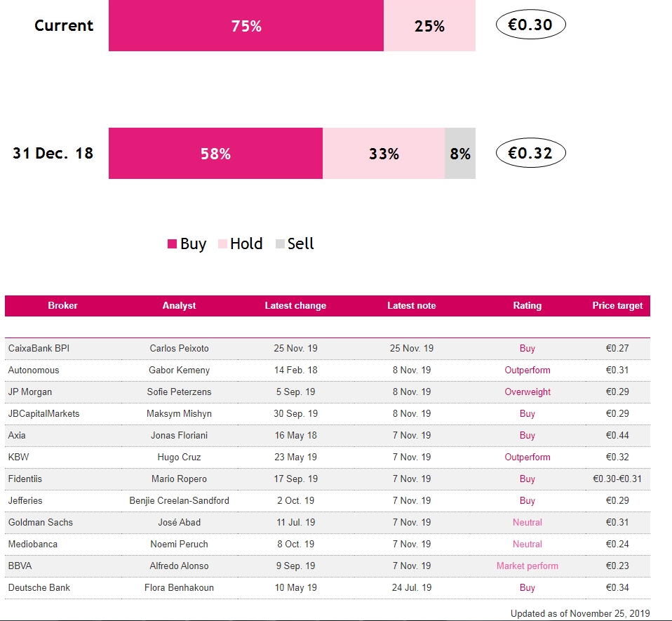Select the Deutsche Bank broker row

[x=39, y=588]
